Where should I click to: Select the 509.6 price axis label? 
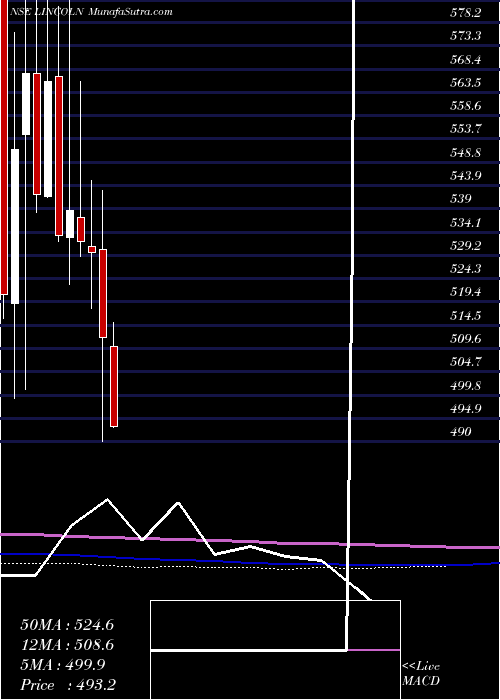click(x=466, y=339)
